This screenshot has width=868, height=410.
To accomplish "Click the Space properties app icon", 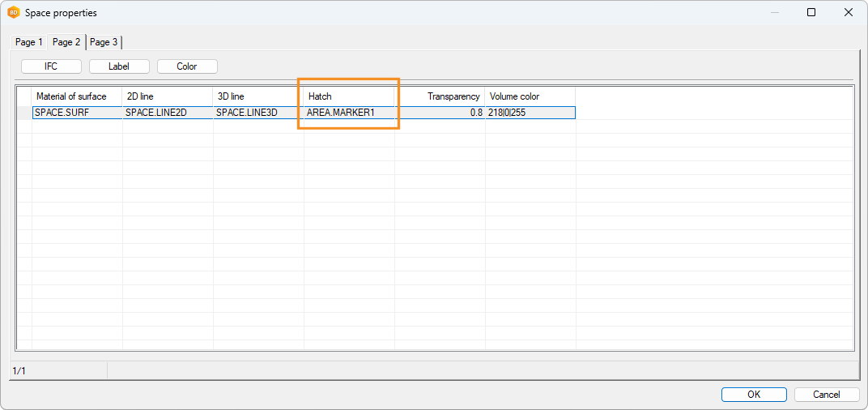I will (x=14, y=13).
